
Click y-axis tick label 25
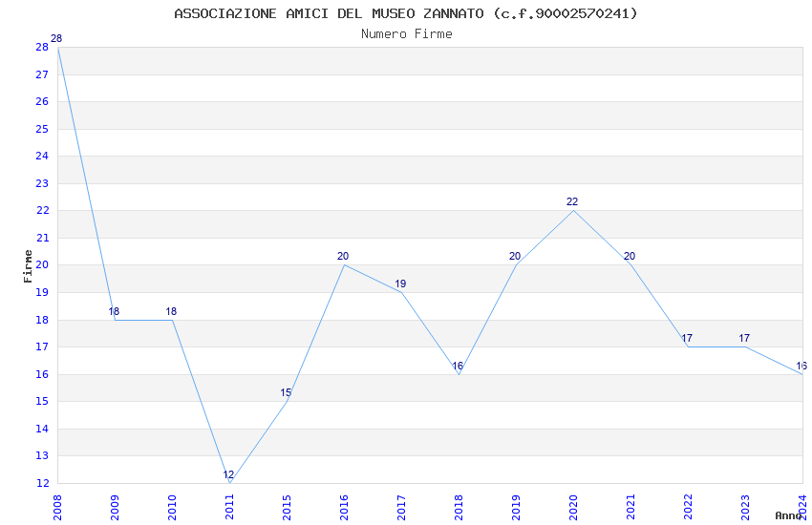click(42, 129)
